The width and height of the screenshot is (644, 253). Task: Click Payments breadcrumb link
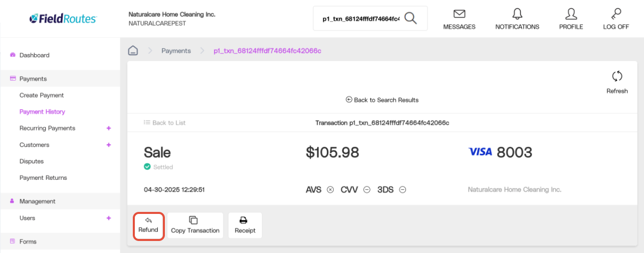[x=176, y=51]
